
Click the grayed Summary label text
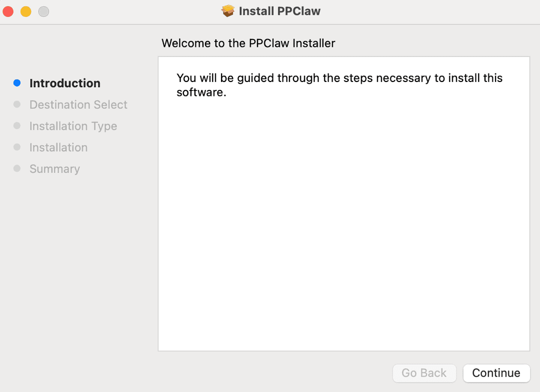[x=54, y=168]
